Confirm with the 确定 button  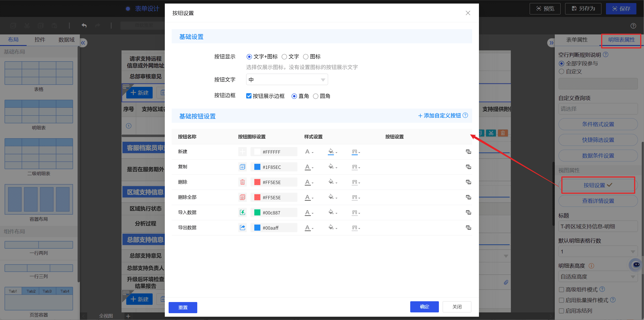424,307
